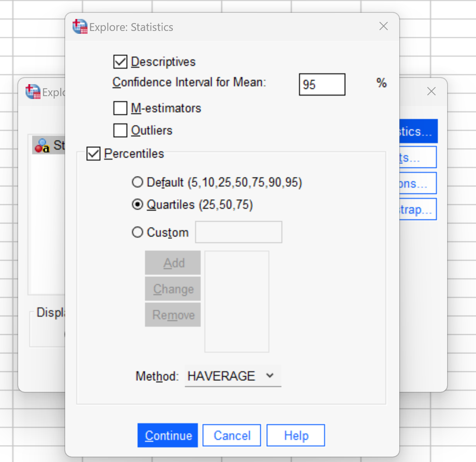This screenshot has width=476, height=462.
Task: Uncheck the Percentiles option
Action: pos(93,153)
